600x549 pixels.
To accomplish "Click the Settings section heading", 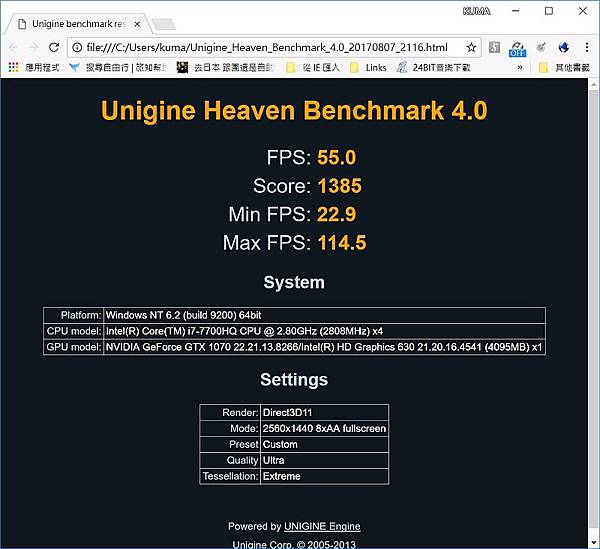I will (x=294, y=380).
